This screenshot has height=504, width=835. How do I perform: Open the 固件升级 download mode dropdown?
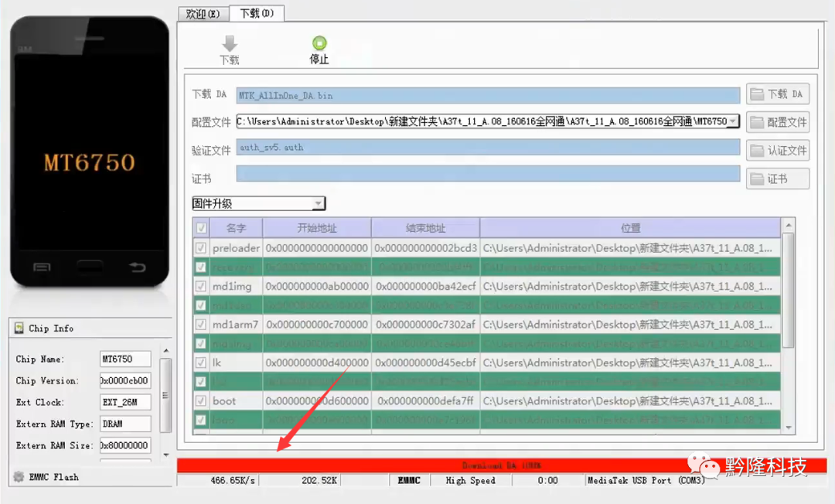318,203
